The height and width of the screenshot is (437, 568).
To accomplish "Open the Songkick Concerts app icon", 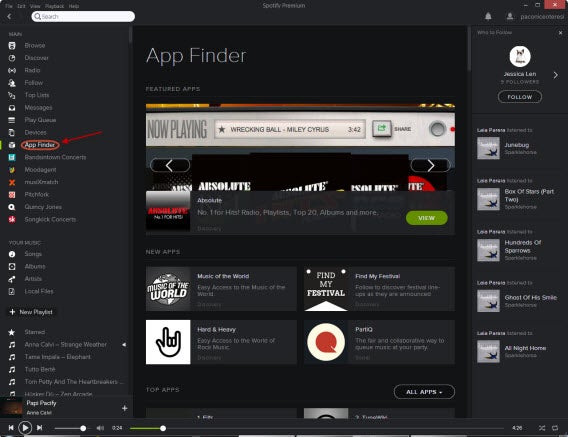I will pos(12,220).
